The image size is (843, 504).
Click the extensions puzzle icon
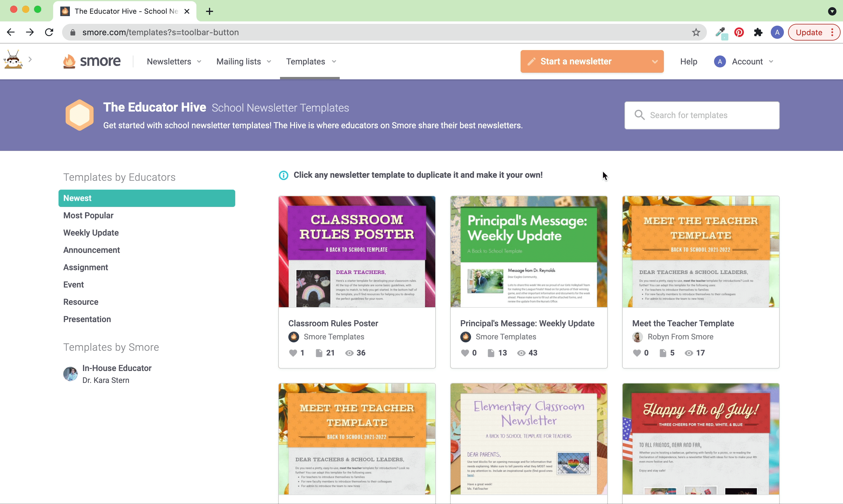[x=757, y=33]
